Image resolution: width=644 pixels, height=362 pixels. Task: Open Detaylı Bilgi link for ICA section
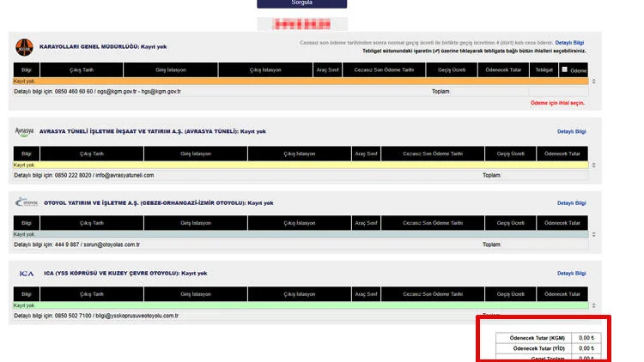[571, 274]
